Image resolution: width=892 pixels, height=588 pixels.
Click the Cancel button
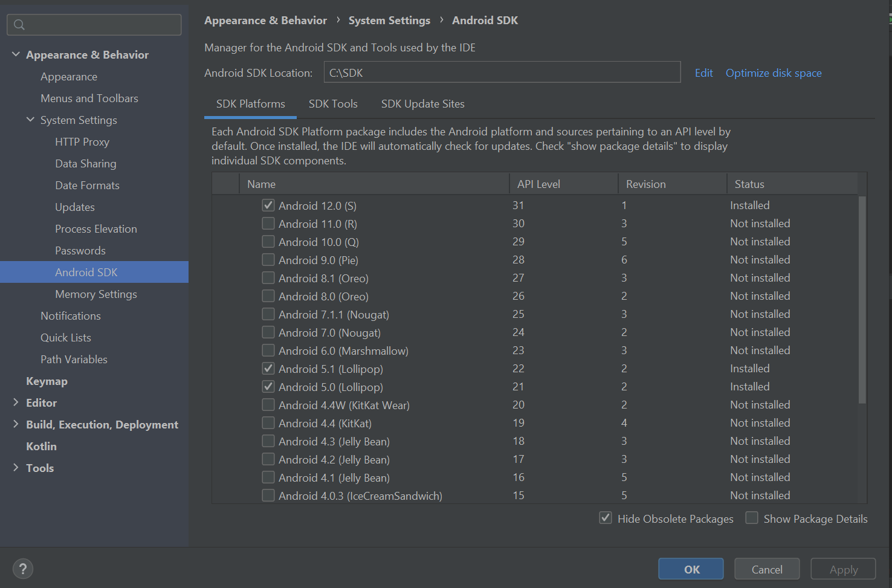(x=767, y=569)
